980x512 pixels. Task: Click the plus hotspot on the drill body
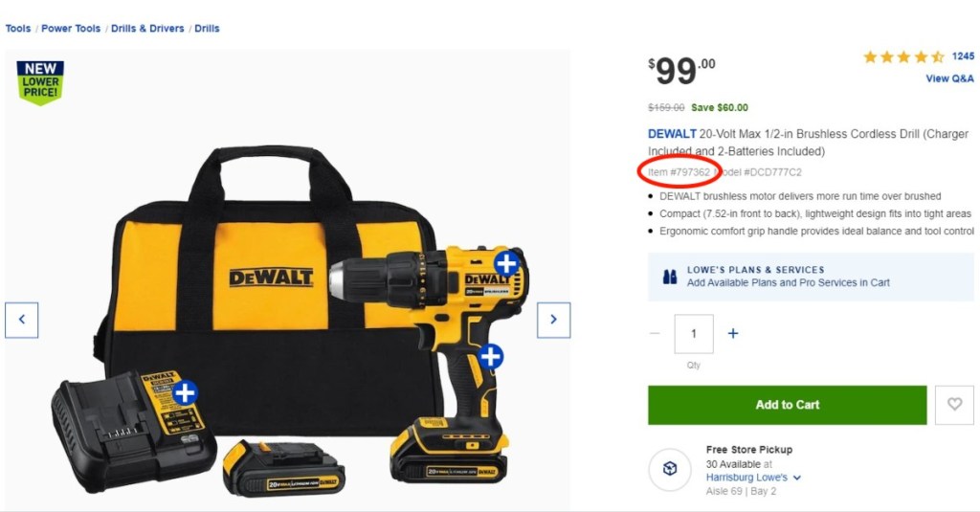507,264
